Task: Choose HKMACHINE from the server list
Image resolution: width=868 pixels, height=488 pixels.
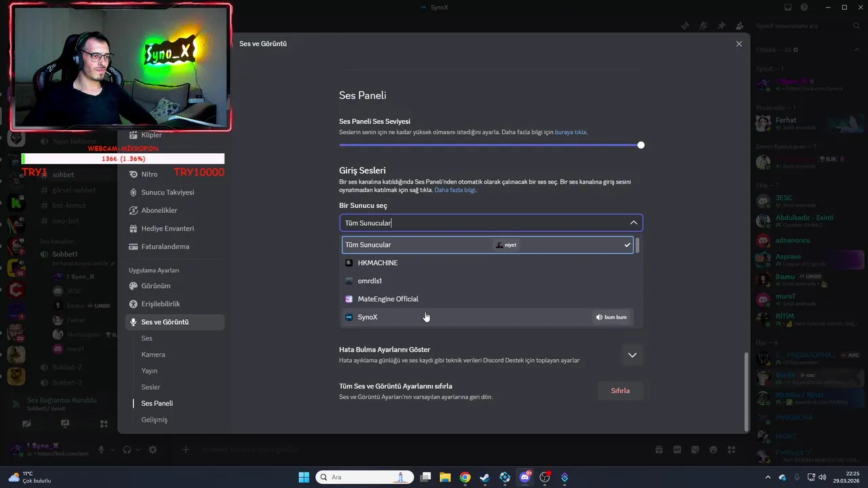Action: click(488, 263)
